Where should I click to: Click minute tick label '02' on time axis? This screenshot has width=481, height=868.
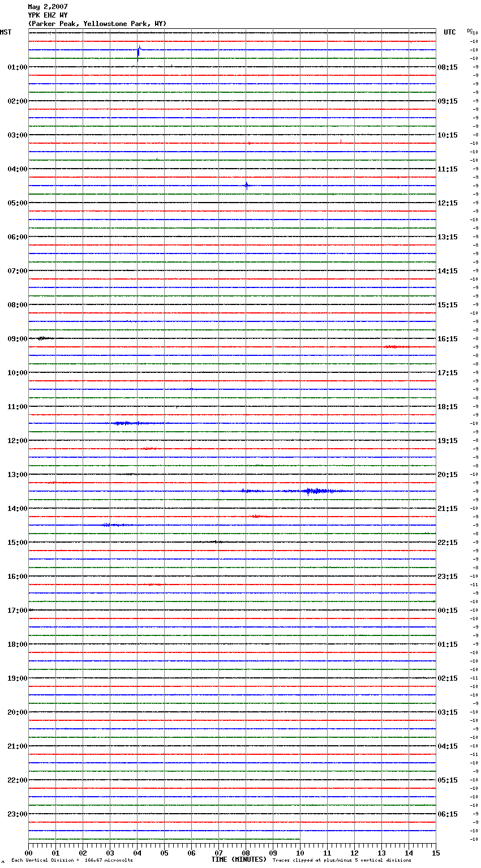pos(83,853)
